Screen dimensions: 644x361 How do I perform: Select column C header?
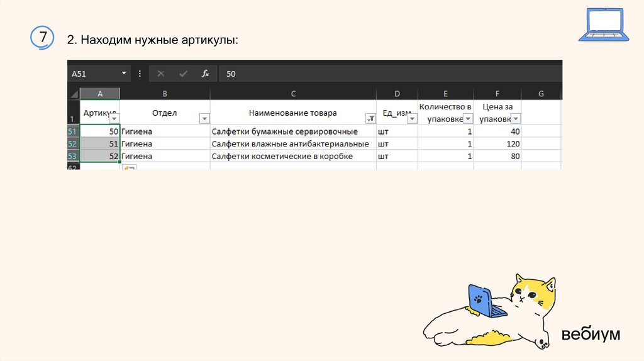[293, 94]
